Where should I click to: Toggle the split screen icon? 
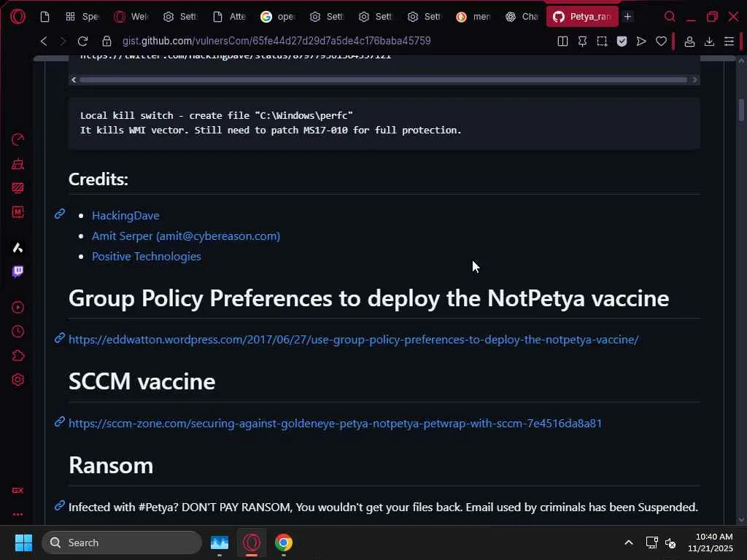[x=562, y=42]
